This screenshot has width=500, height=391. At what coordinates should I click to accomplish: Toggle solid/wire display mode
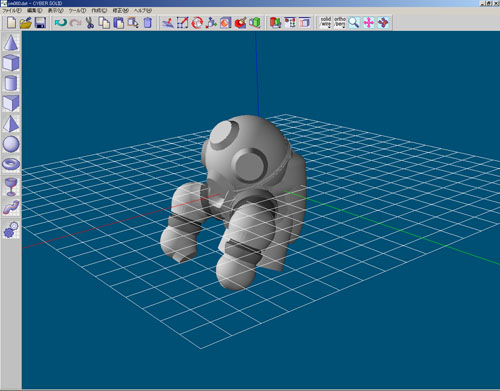pyautogui.click(x=325, y=22)
